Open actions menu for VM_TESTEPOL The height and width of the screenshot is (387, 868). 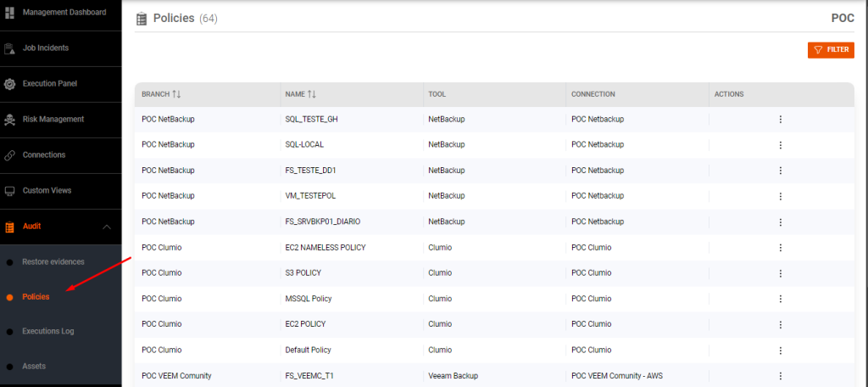coord(781,196)
